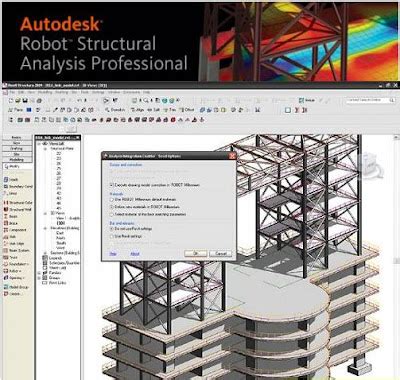Select Use ROBOT Millennium default materials
This screenshot has width=400, height=380.
(112, 199)
